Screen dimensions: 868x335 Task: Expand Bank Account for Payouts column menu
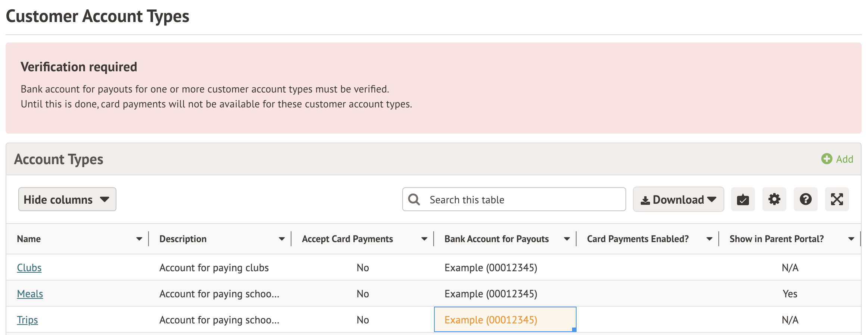pos(567,239)
